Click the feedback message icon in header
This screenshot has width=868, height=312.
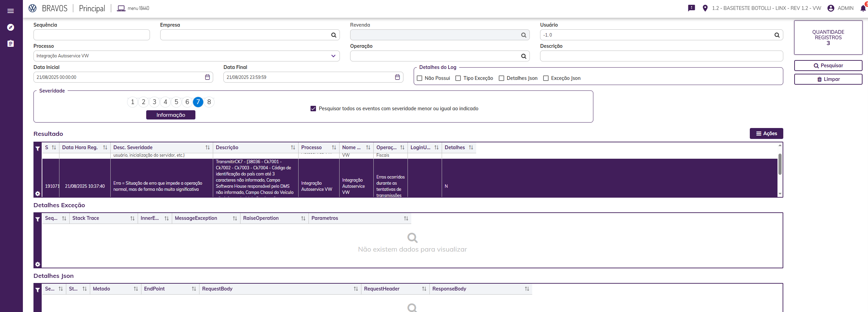tap(691, 8)
